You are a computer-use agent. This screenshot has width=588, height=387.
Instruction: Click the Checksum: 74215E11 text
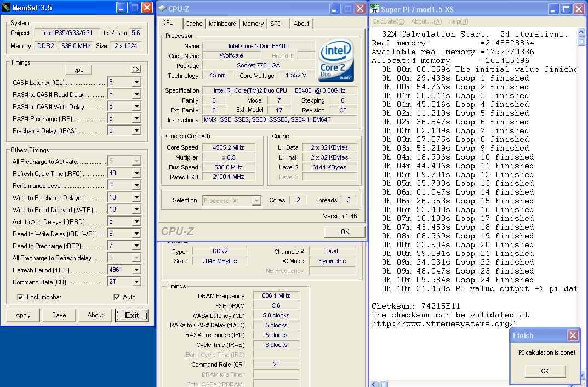point(416,306)
